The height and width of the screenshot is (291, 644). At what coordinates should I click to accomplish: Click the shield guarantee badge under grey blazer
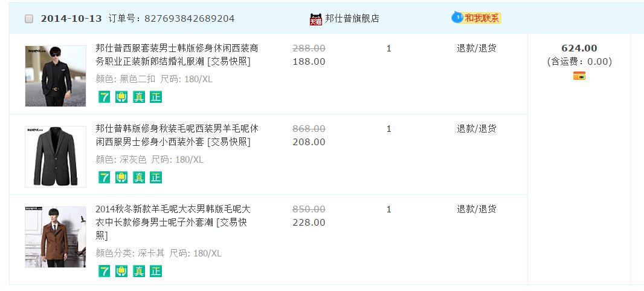tap(121, 177)
